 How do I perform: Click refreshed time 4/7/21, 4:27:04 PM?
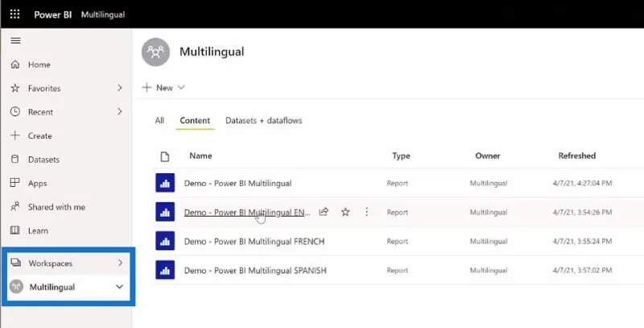(x=582, y=183)
